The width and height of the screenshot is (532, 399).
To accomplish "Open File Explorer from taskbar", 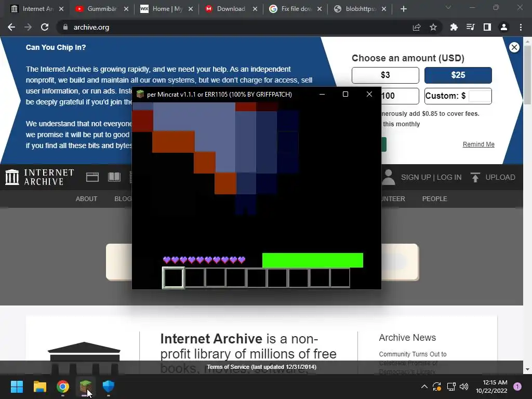I will point(39,387).
